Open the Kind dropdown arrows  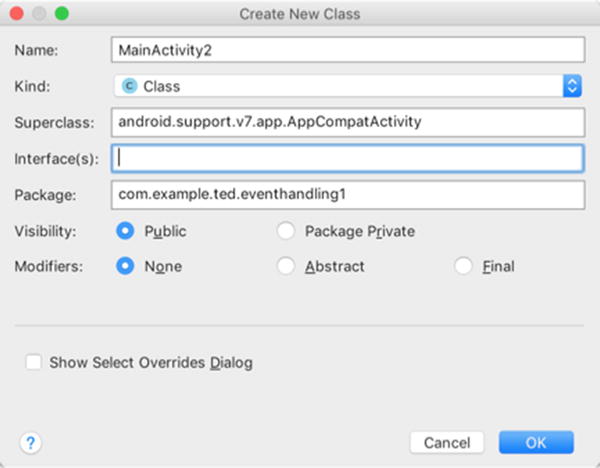click(x=572, y=86)
